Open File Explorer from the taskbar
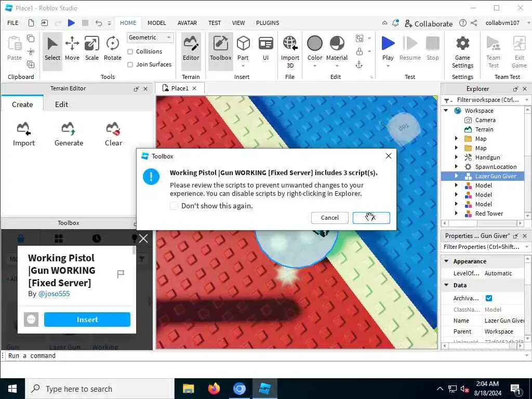 point(188,389)
